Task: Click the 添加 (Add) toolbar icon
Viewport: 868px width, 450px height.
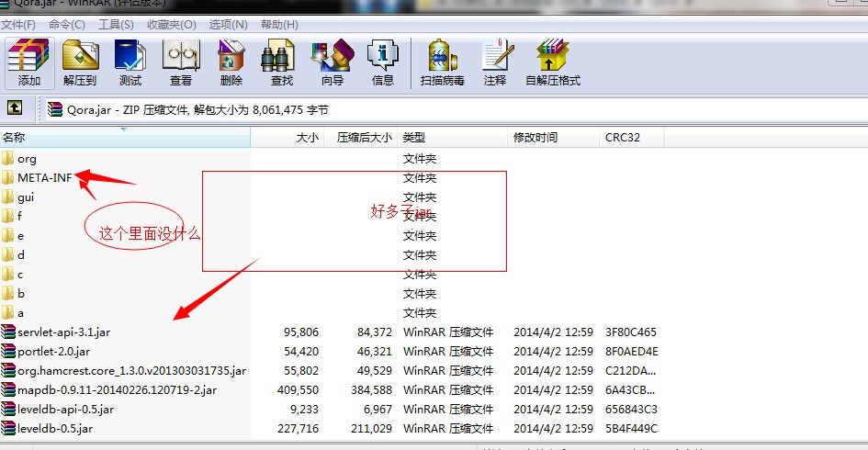Action: pyautogui.click(x=29, y=63)
